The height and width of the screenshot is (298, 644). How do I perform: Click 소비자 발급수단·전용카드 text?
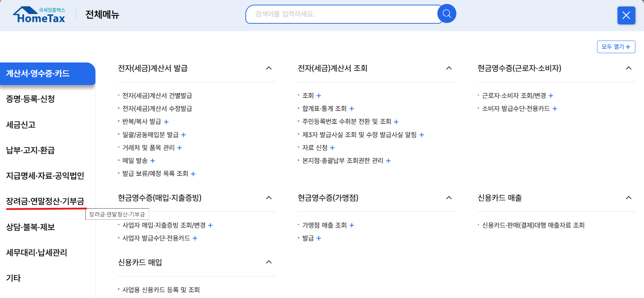point(516,108)
